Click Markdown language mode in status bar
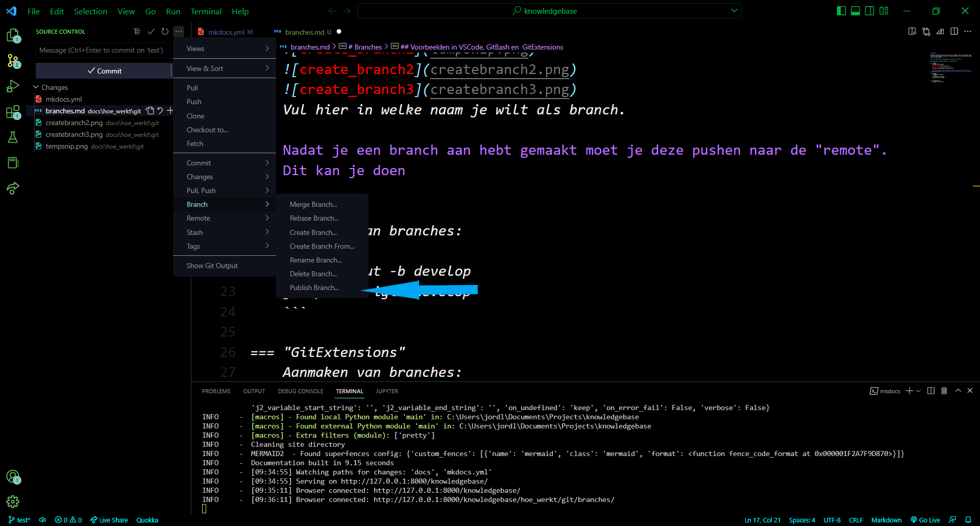The width and height of the screenshot is (980, 526). tap(886, 520)
